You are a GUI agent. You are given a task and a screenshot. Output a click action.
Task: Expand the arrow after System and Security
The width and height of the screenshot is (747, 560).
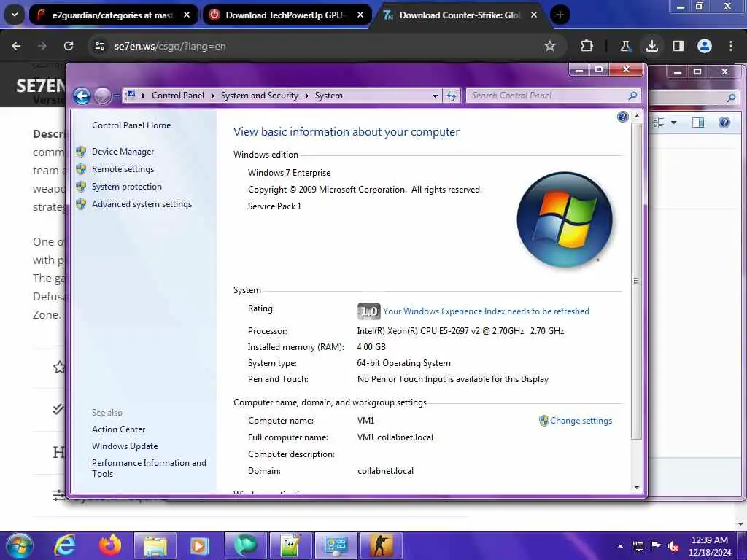[x=306, y=96]
